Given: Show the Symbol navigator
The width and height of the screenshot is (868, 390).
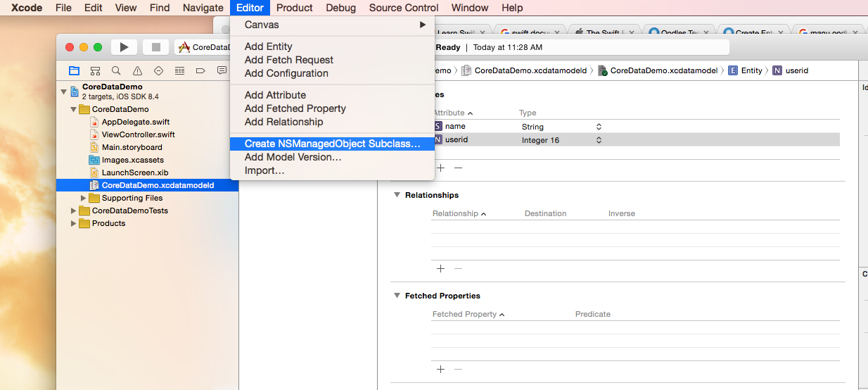Looking at the screenshot, I should (95, 70).
